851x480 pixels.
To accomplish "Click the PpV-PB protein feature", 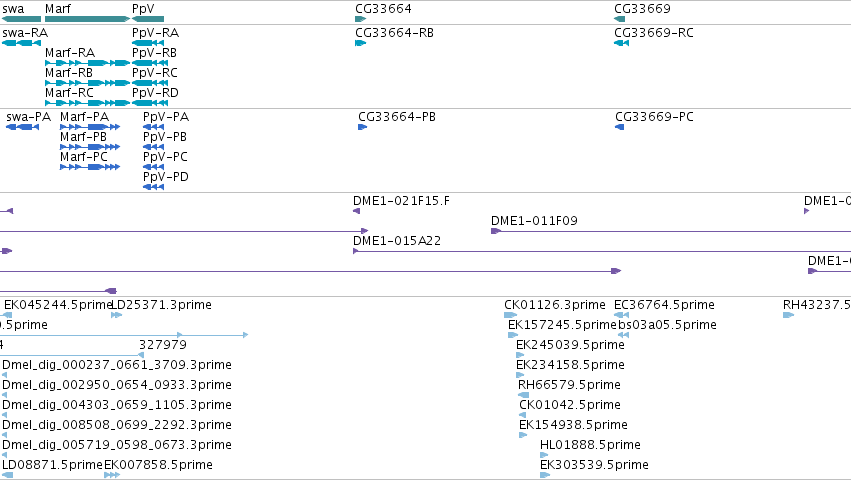I will pos(154,147).
